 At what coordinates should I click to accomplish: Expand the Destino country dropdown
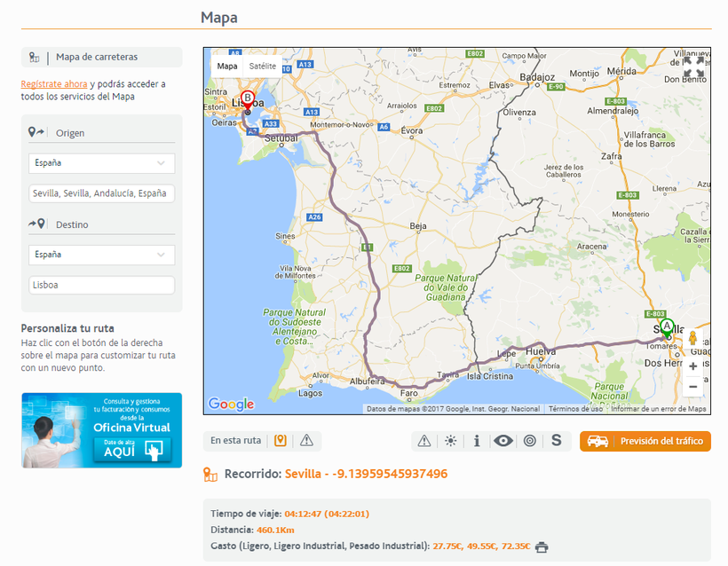[101, 255]
